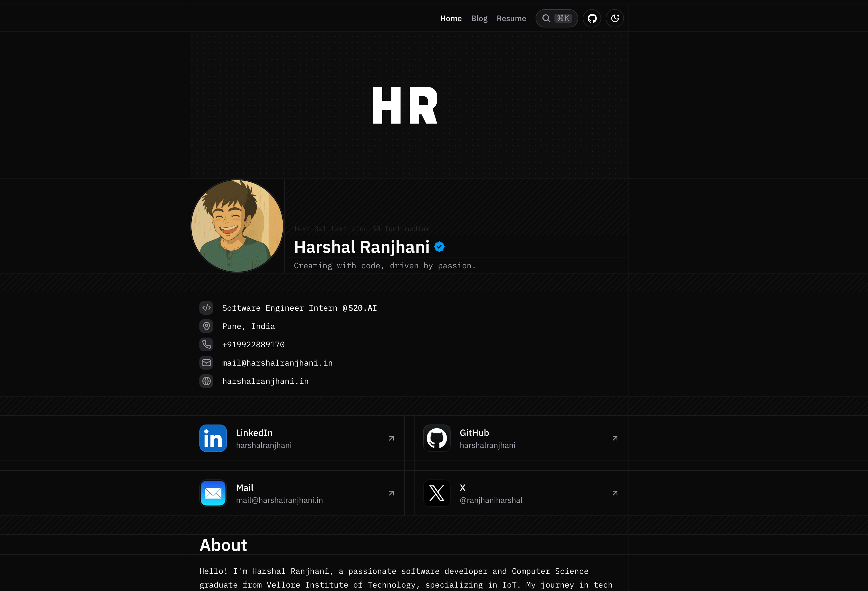Open the mail@harshalranjhani.in email link
The height and width of the screenshot is (591, 868).
277,362
